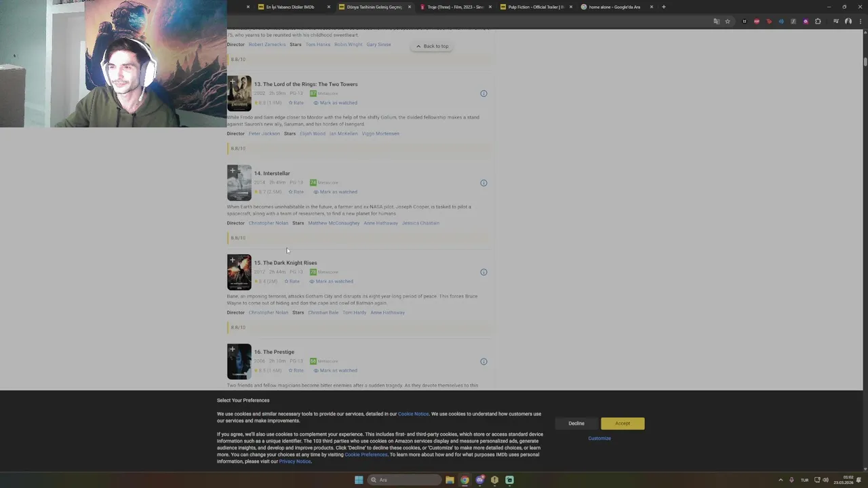Accept cookies in preferences banner
This screenshot has width=868, height=488.
tap(623, 424)
